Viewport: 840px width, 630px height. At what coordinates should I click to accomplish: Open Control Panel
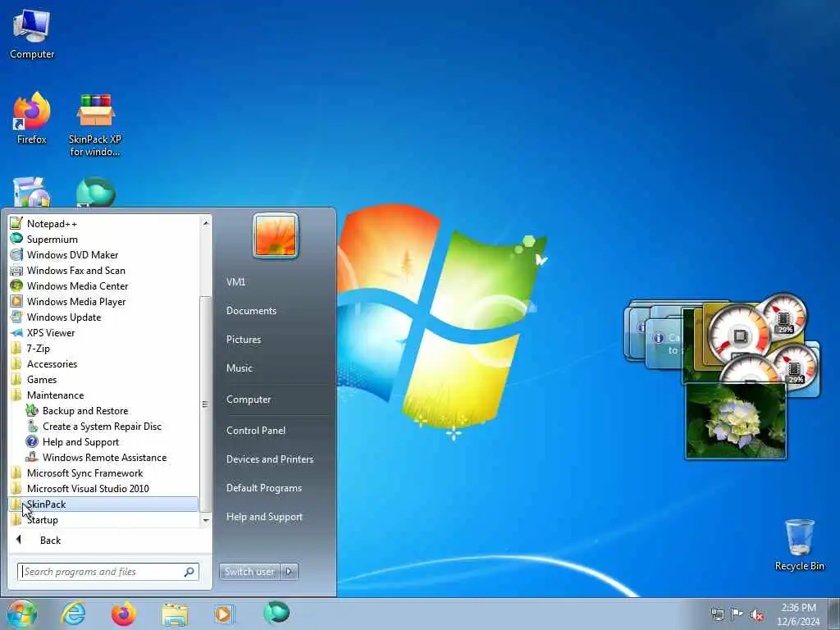pyautogui.click(x=256, y=431)
